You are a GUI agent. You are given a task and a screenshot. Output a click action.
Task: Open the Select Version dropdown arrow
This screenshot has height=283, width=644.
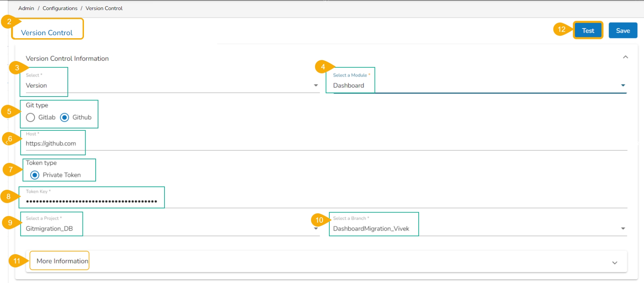pyautogui.click(x=316, y=86)
